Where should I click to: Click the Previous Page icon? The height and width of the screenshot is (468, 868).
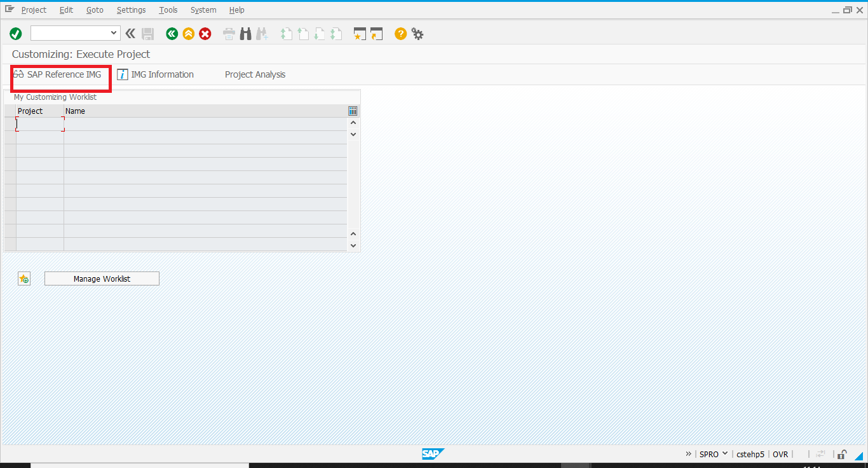coord(303,34)
